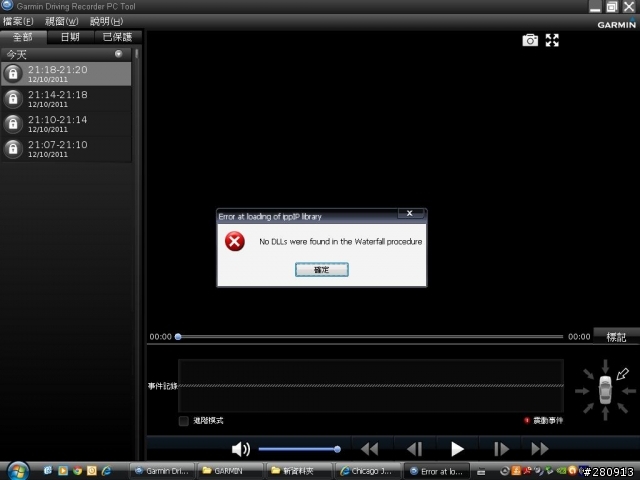The width and height of the screenshot is (640, 480).
Task: Open the Windows Start button
Action: pos(18,471)
